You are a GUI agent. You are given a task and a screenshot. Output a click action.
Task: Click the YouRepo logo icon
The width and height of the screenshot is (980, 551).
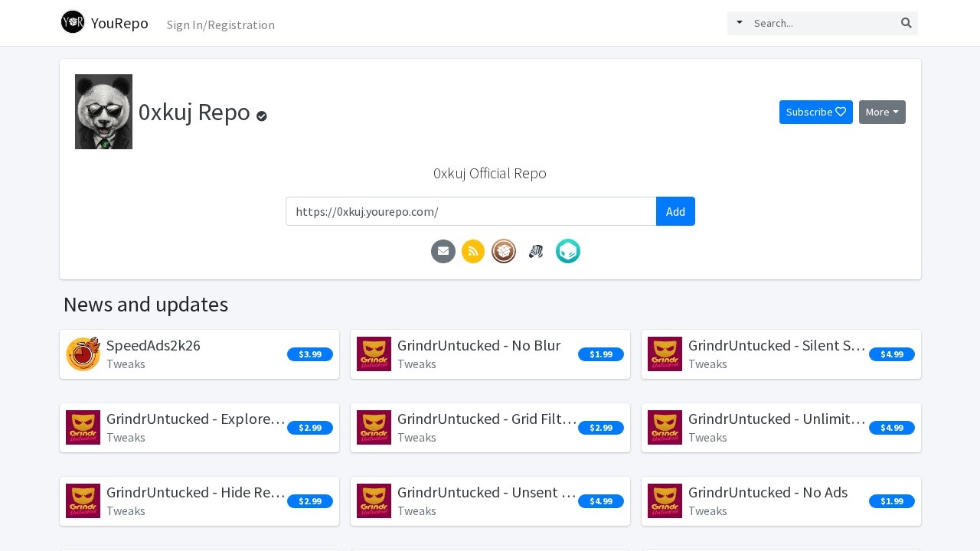click(73, 22)
